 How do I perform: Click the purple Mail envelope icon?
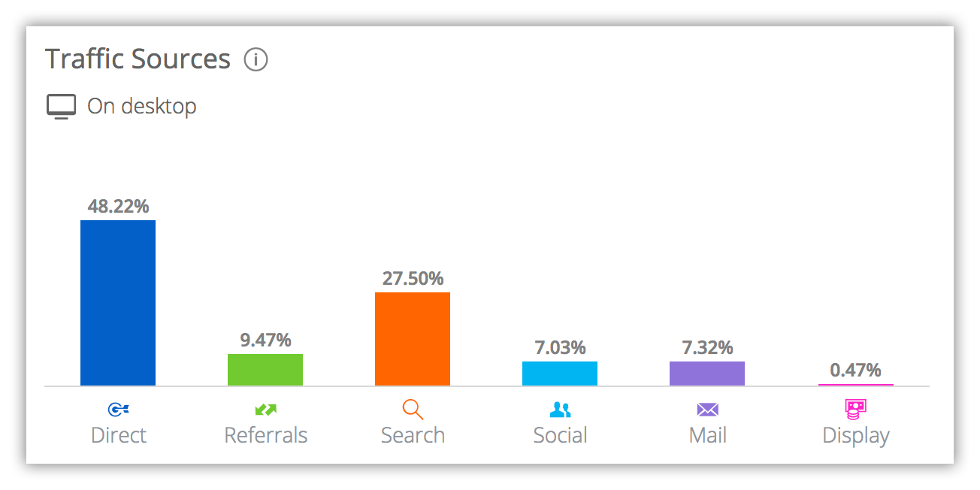(x=707, y=410)
